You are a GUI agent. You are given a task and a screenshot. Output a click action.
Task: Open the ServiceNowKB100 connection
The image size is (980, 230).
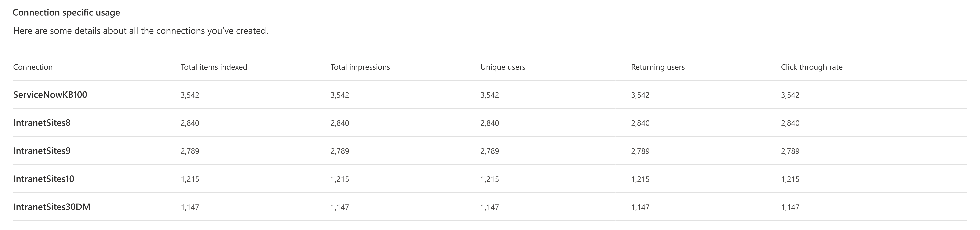point(50,94)
